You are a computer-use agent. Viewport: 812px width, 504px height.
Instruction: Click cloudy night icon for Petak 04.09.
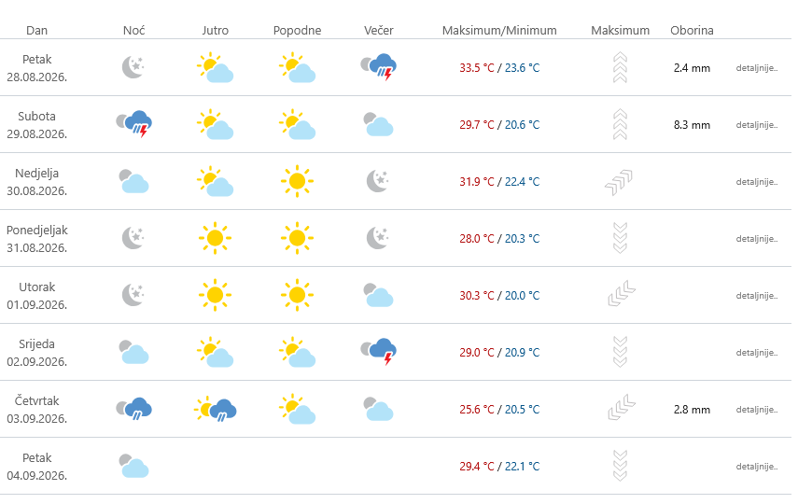134,466
